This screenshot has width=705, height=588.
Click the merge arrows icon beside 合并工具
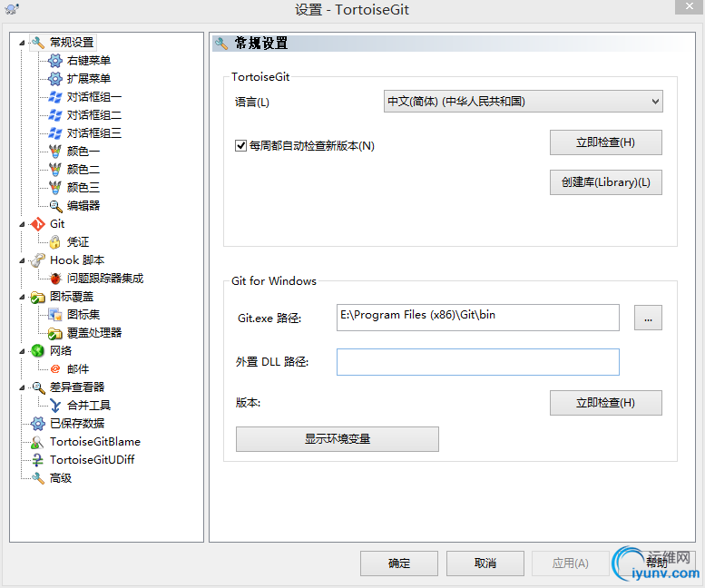[x=55, y=406]
